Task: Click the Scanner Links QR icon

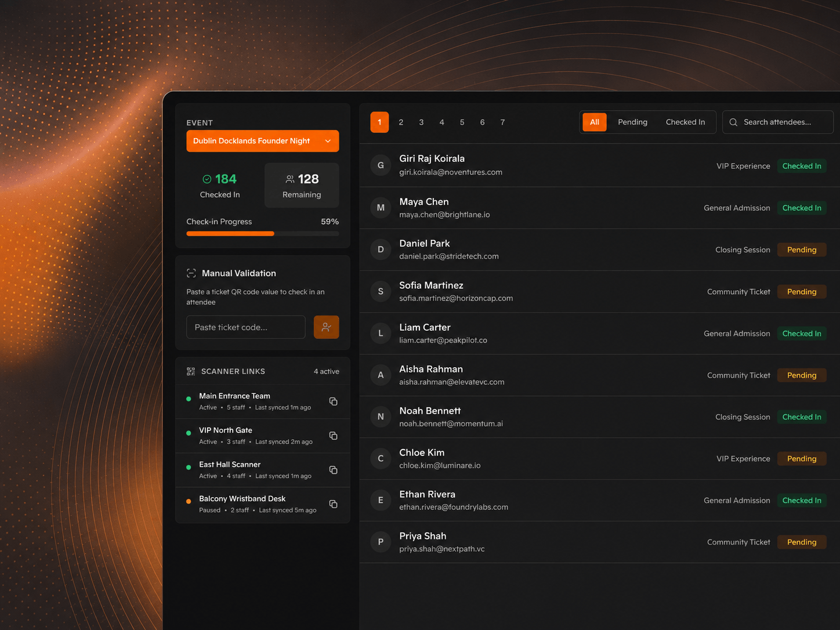Action: pyautogui.click(x=191, y=371)
